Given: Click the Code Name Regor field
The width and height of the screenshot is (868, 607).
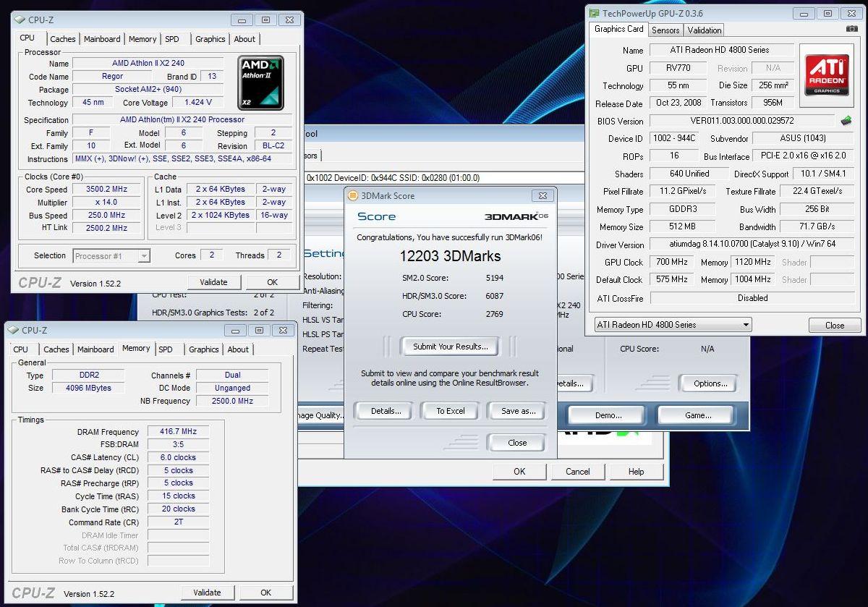Looking at the screenshot, I should [112, 76].
